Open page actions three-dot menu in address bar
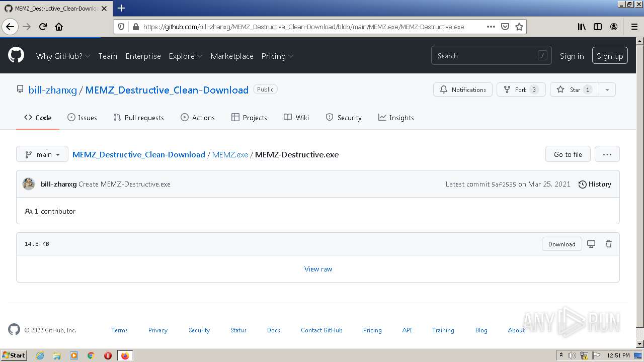644x362 pixels. pyautogui.click(x=491, y=27)
